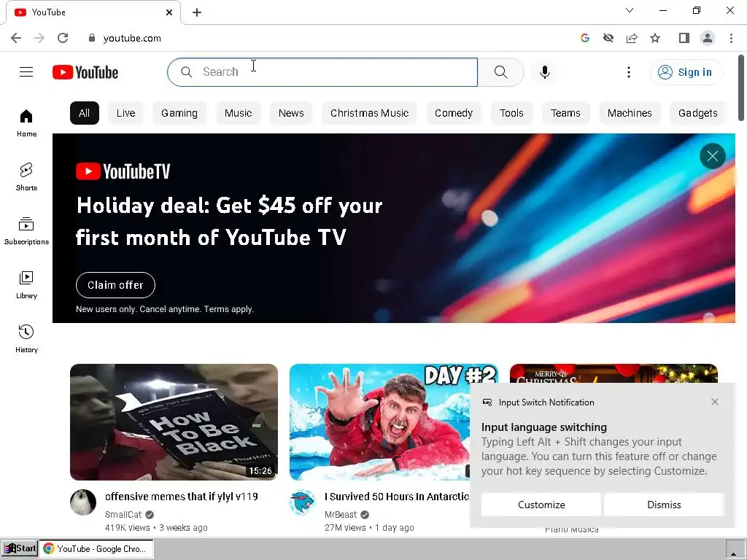Open I Survived 50 Hours title

click(397, 496)
